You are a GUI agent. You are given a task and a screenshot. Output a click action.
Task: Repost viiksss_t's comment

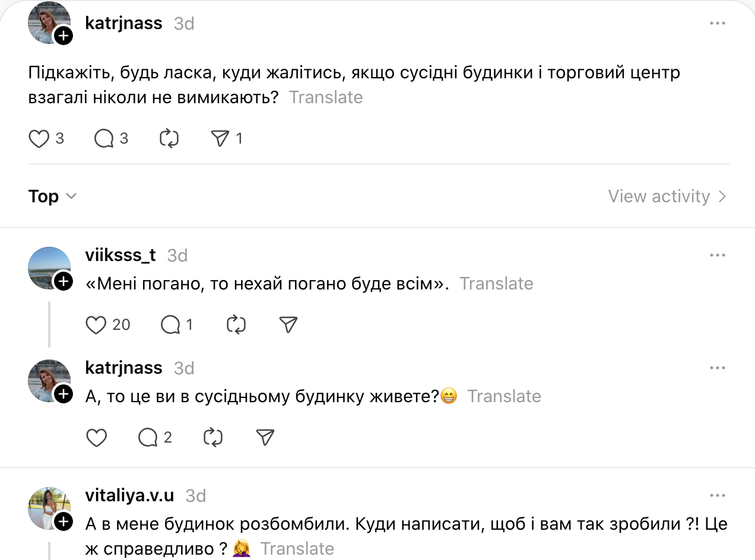[x=236, y=324]
